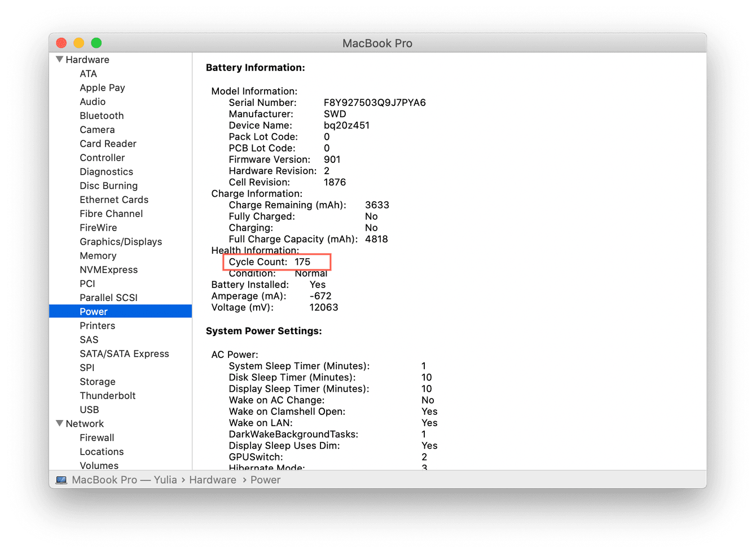Click the Battery Installed value Yes

(x=318, y=285)
